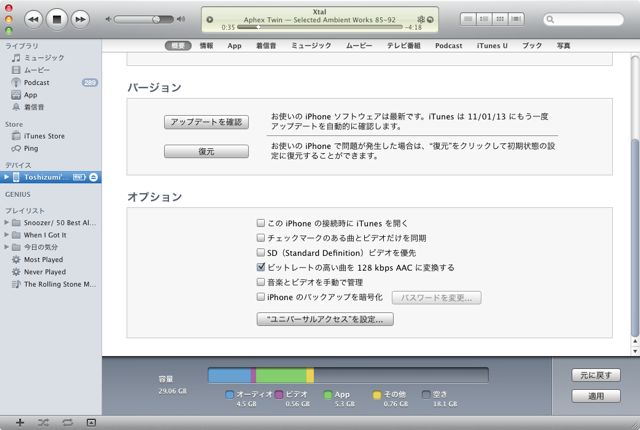Switch to the 情報 tab
Image resolution: width=640 pixels, height=430 pixels.
click(207, 46)
